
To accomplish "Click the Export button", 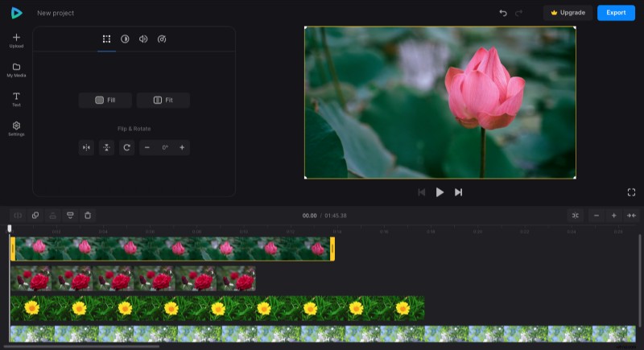I will 616,13.
